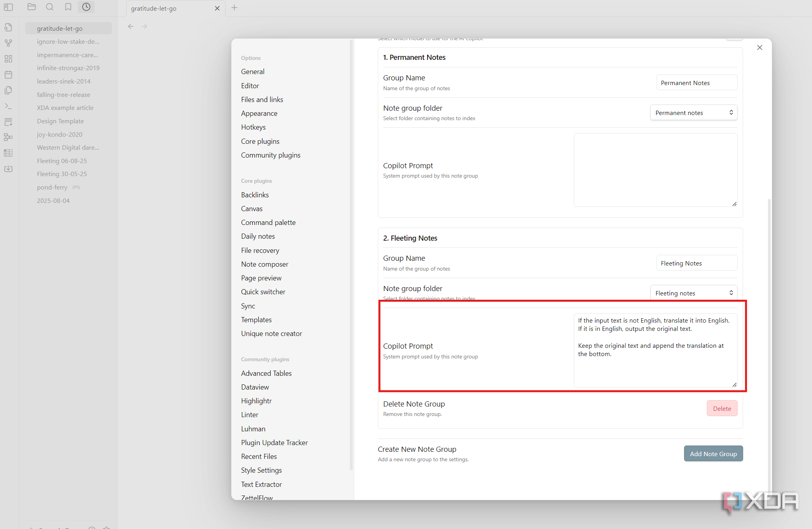Click the insert template copy-pages icon
This screenshot has width=812, height=529.
tap(8, 90)
